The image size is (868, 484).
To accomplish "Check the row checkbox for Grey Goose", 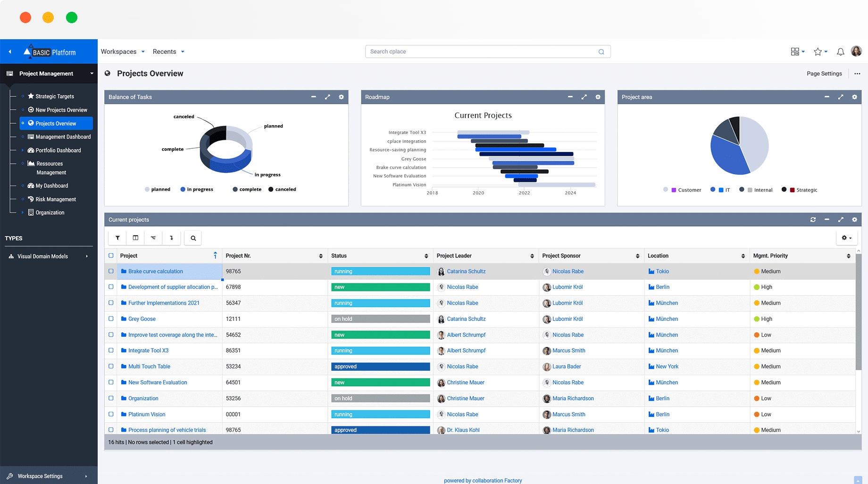I will (111, 319).
